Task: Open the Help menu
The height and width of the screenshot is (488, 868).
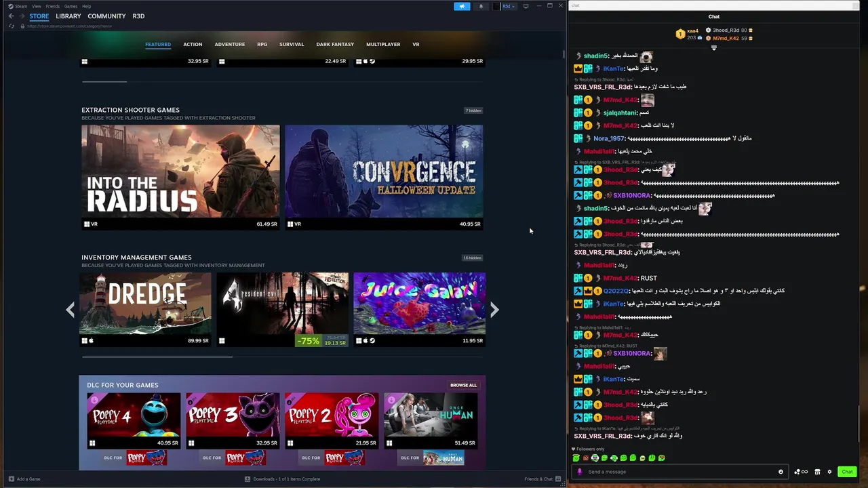Action: point(86,6)
